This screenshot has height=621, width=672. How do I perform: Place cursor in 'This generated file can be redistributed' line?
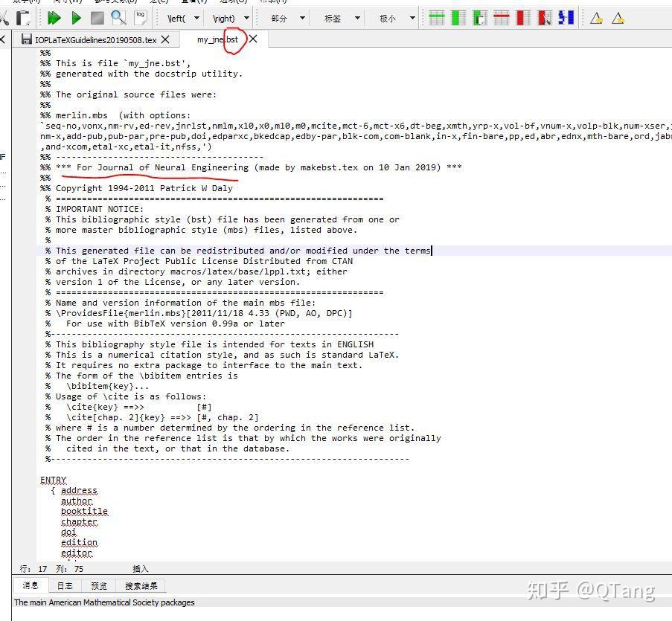pos(238,251)
